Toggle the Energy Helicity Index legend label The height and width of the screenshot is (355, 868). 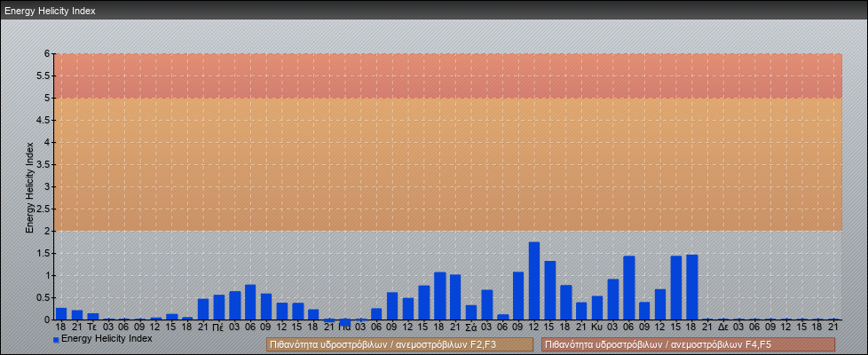[107, 338]
